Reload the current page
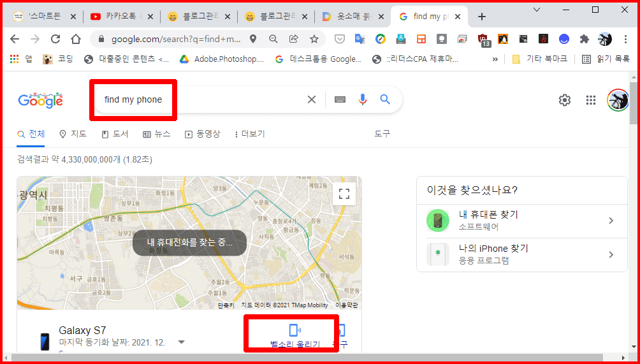The image size is (640, 364). [x=55, y=39]
